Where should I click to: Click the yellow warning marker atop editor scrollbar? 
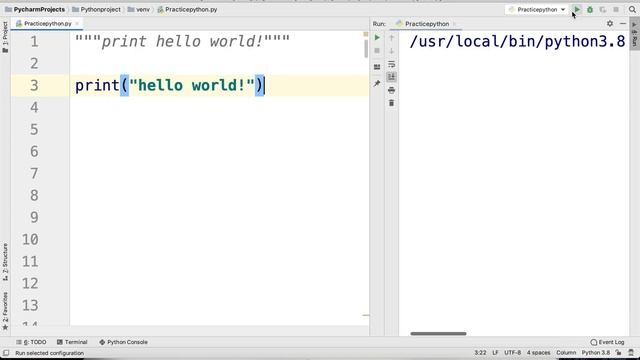coord(366,34)
